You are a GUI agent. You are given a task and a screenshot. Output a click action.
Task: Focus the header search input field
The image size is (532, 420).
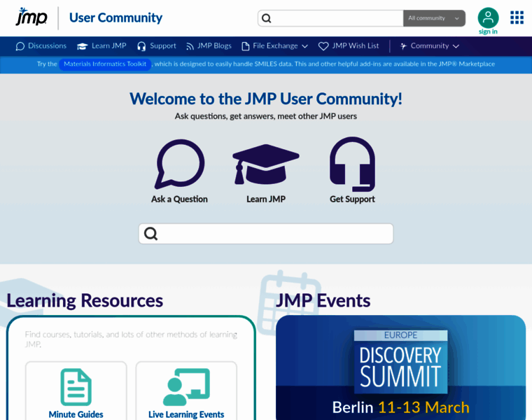(x=330, y=18)
